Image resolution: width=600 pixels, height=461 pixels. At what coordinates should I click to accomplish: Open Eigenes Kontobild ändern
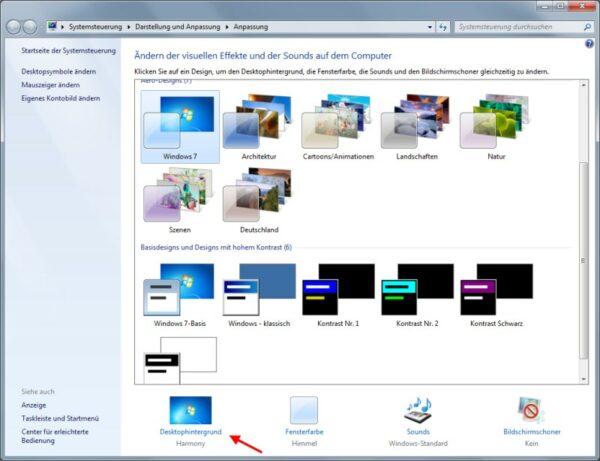pyautogui.click(x=60, y=98)
